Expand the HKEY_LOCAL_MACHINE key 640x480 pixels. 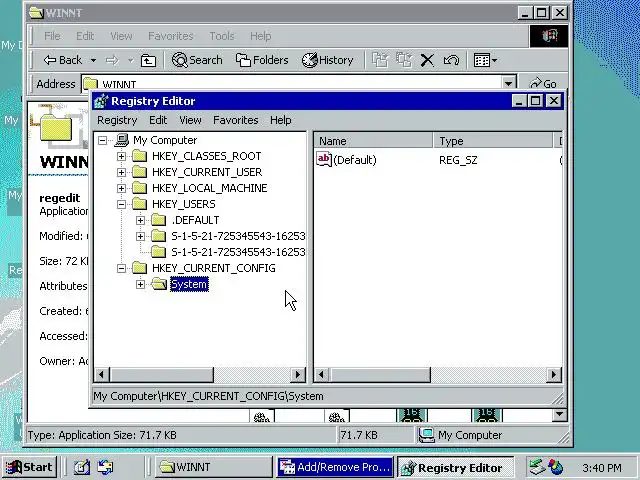tap(121, 188)
